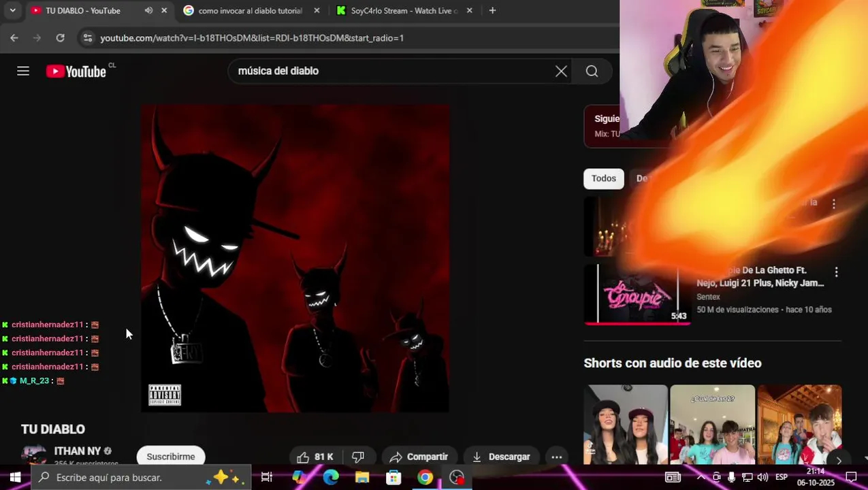
Task: Close the SoyC4rlo Stream tab
Action: click(469, 10)
